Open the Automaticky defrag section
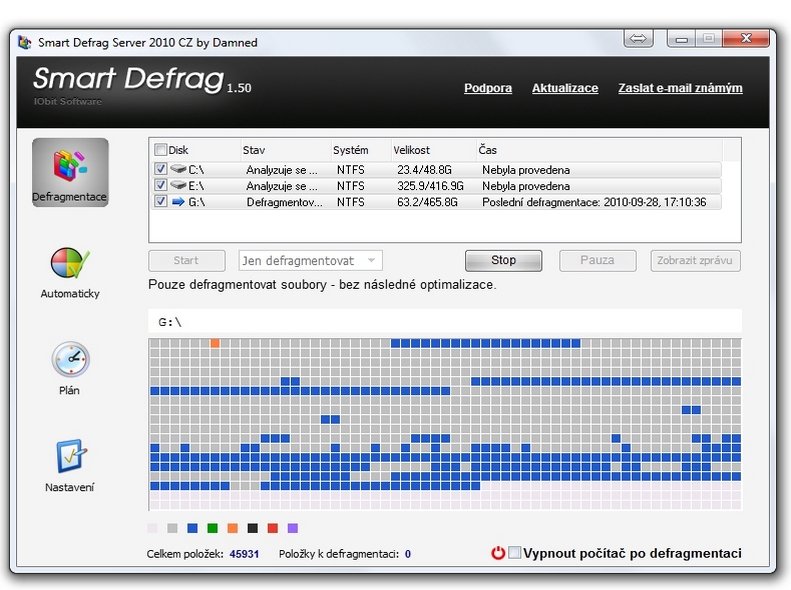791x590 pixels. 70,273
